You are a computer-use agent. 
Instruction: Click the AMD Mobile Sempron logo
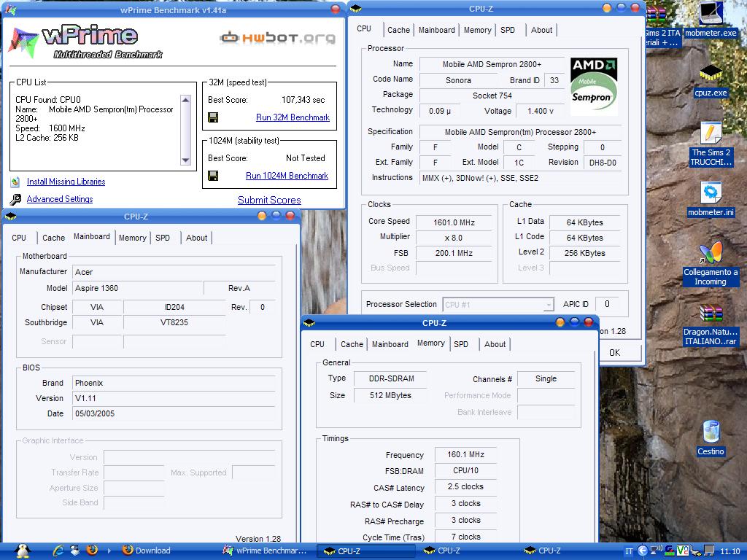594,86
